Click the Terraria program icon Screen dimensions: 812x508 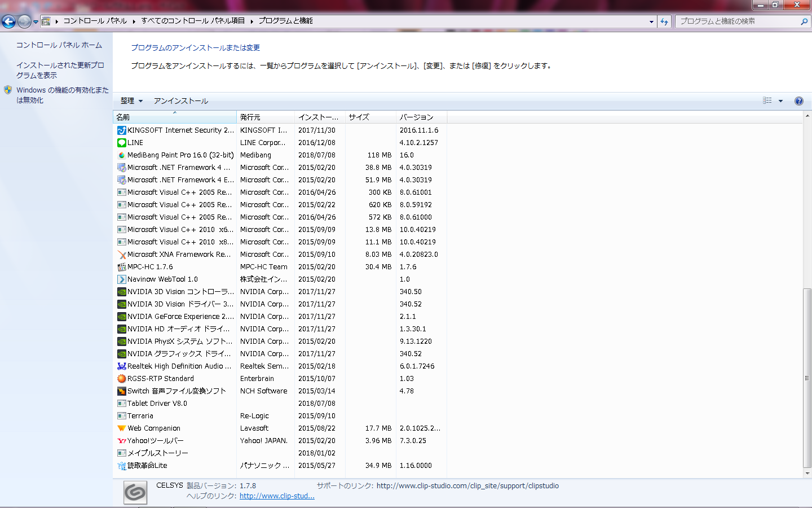[x=121, y=416]
